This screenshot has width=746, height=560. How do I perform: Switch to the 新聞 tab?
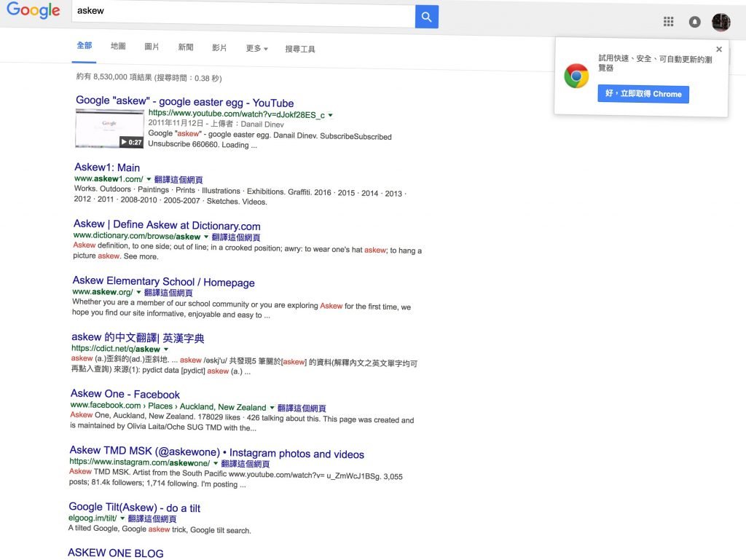(186, 47)
